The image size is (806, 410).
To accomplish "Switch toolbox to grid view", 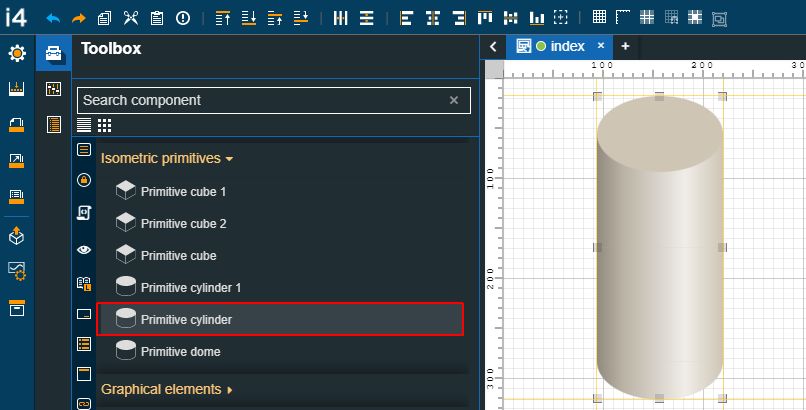I will click(104, 125).
